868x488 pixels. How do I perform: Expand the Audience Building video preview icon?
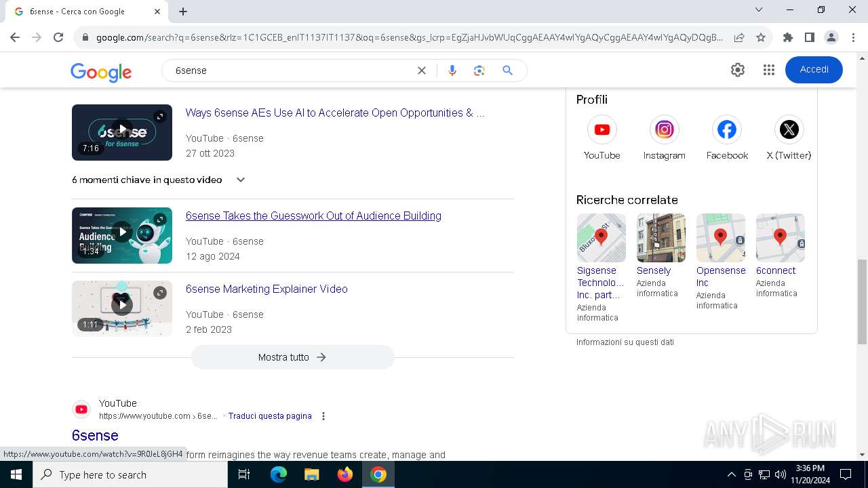click(x=160, y=220)
